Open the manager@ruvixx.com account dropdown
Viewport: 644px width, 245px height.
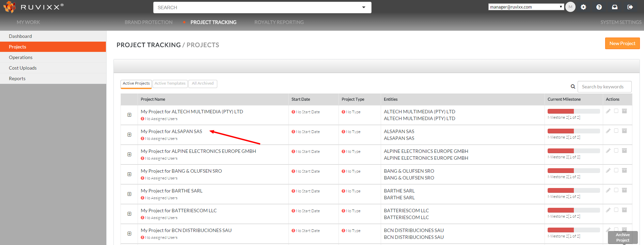(526, 7)
